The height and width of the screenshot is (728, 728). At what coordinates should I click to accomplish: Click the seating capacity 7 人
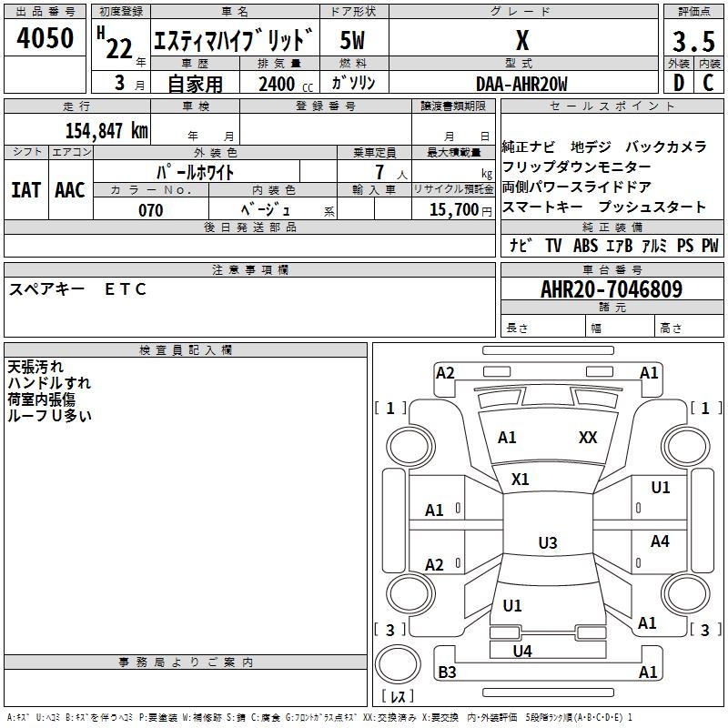391,173
